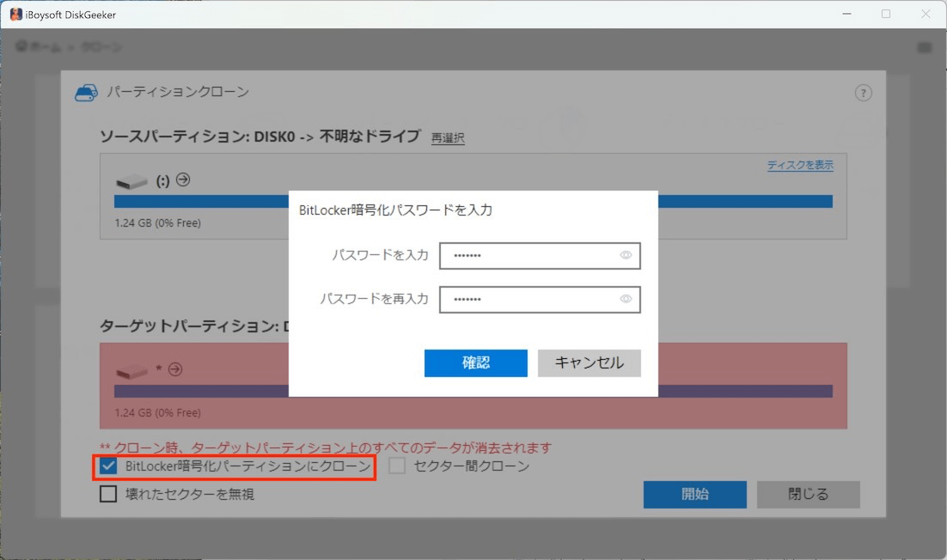947x560 pixels.
Task: Click the arrow icon next to target * drive
Action: coord(175,368)
